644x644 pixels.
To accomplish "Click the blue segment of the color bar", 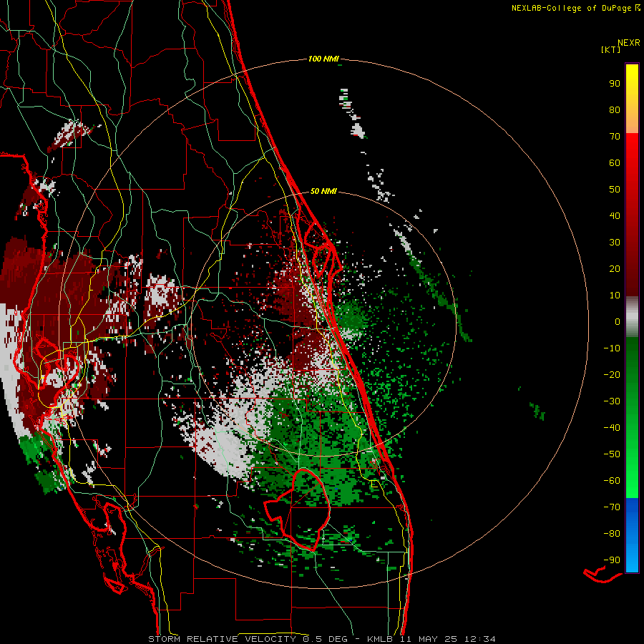I will click(632, 535).
